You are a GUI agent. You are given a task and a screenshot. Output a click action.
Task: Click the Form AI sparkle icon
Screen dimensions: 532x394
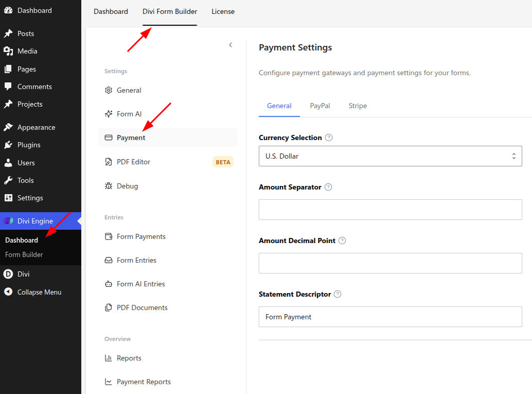pyautogui.click(x=109, y=114)
